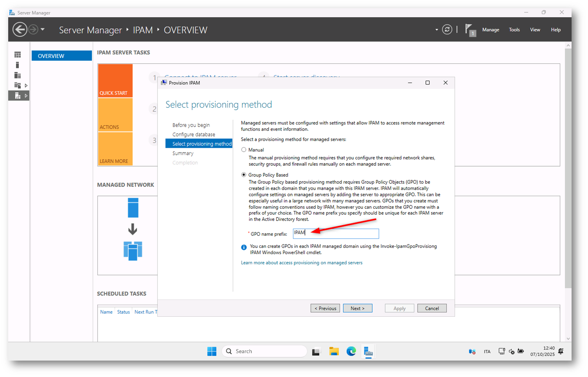Image resolution: width=588 pixels, height=377 pixels.
Task: Open the dropdown arrow beside the refresh icon
Action: pos(437,30)
